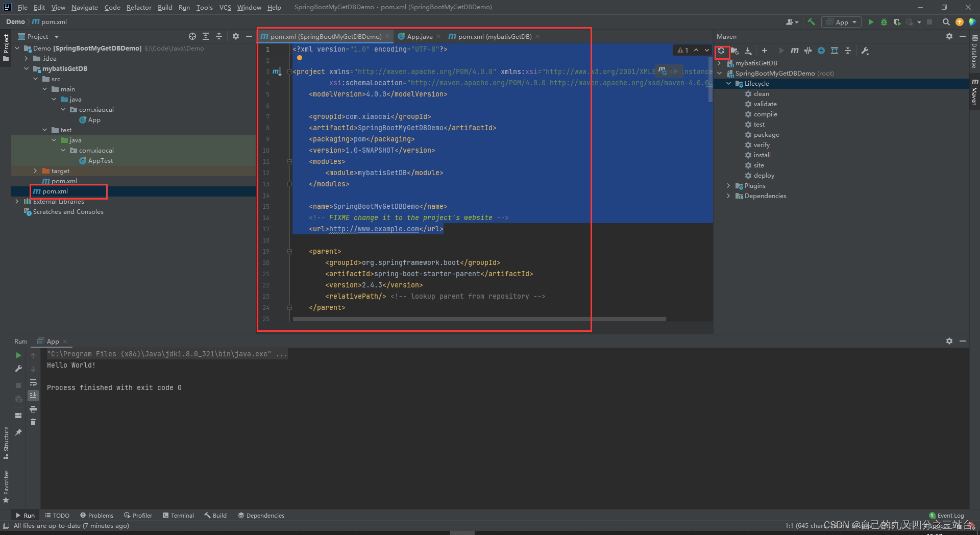Run App from the main toolbar
The width and height of the screenshot is (980, 535).
point(871,22)
